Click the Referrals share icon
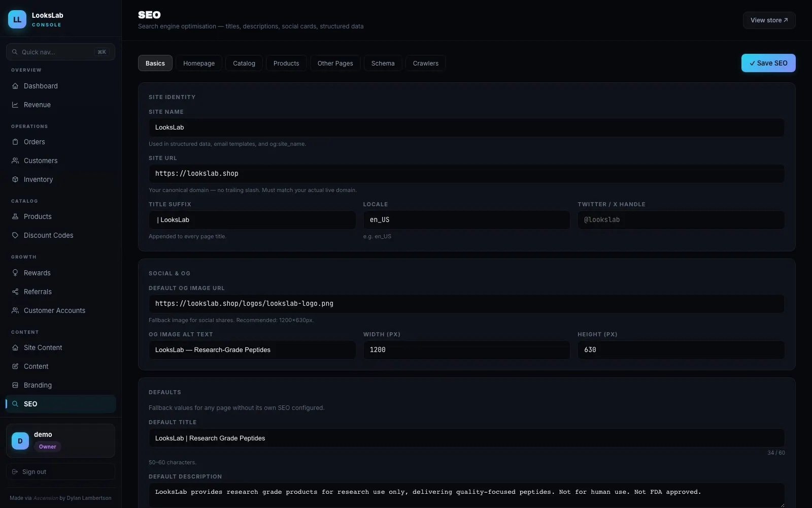812x508 pixels. 15,292
